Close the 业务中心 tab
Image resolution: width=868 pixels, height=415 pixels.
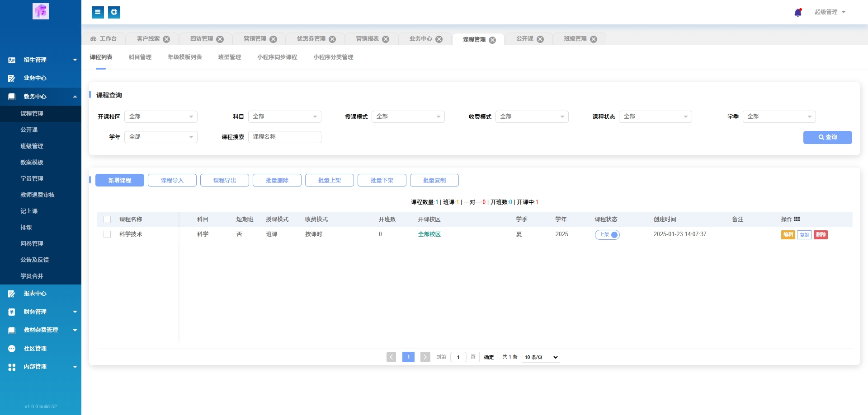click(x=439, y=39)
